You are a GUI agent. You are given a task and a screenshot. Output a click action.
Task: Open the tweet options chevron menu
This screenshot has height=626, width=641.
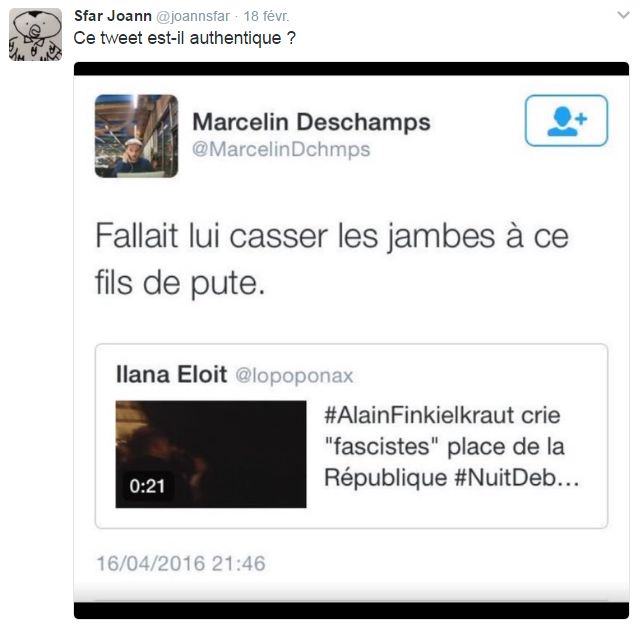(x=623, y=15)
